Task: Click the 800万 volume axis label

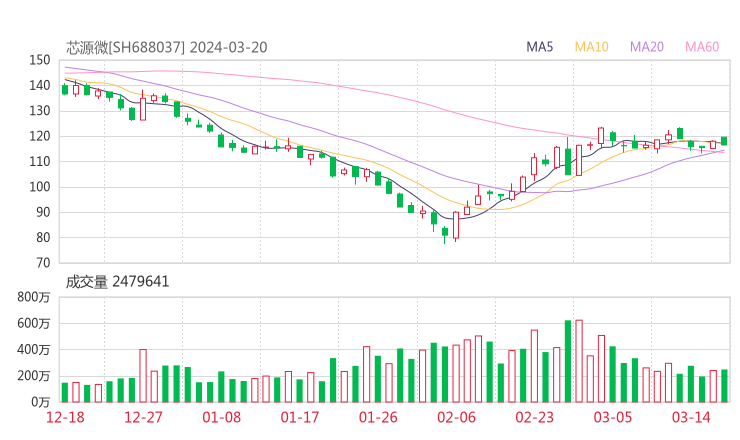Action: (x=33, y=297)
